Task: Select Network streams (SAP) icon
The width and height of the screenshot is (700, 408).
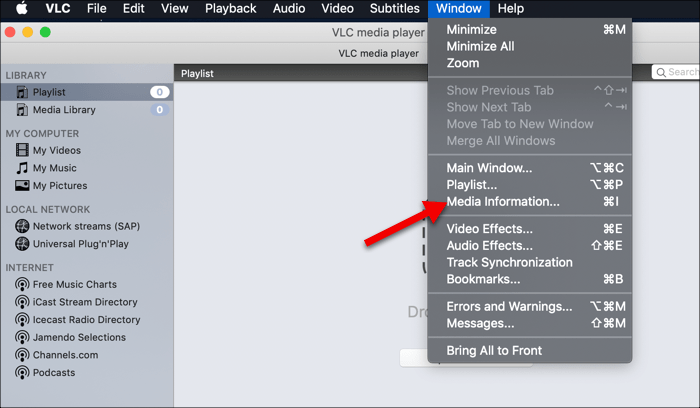Action: point(22,226)
